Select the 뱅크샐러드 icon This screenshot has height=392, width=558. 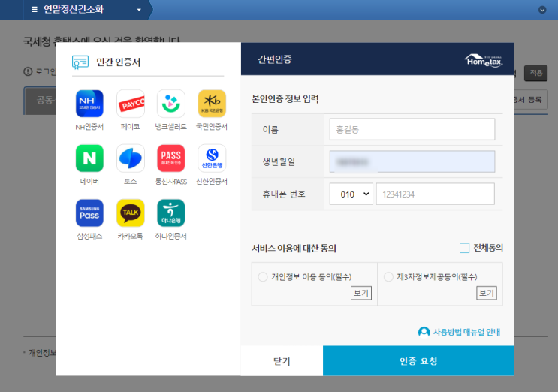click(171, 104)
